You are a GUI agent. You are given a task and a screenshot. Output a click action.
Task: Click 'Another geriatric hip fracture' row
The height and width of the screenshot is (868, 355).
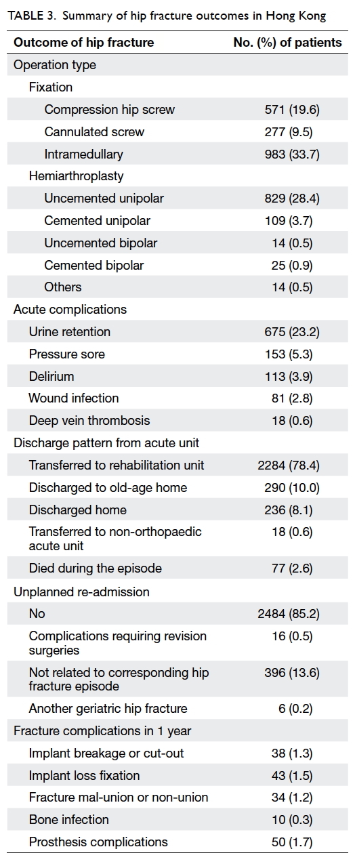tap(177, 709)
